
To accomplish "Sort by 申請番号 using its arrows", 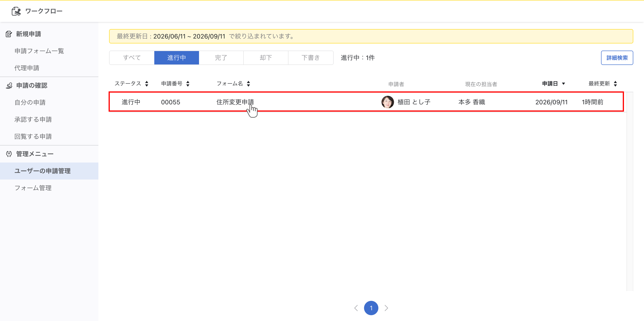I will (x=188, y=84).
